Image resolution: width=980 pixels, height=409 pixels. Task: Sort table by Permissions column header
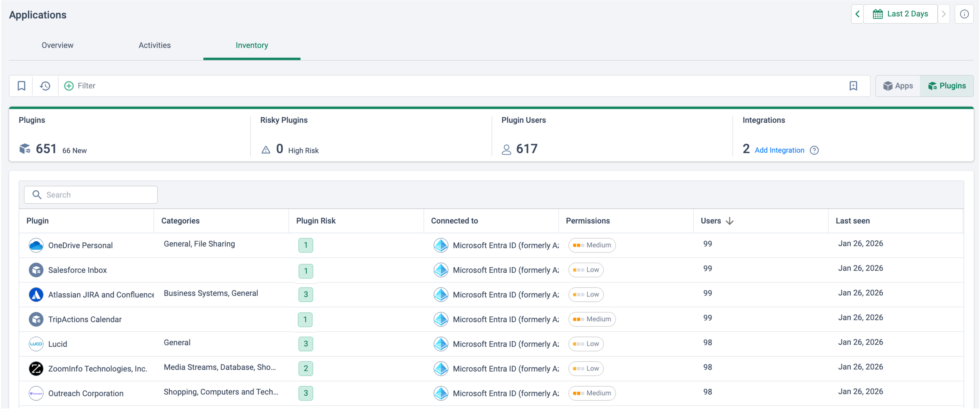tap(588, 221)
